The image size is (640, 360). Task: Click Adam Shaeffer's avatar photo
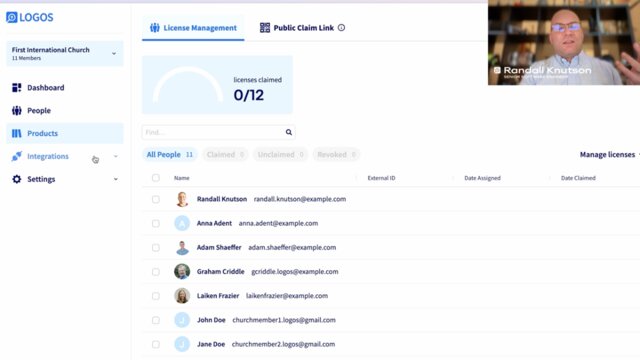[x=182, y=247]
